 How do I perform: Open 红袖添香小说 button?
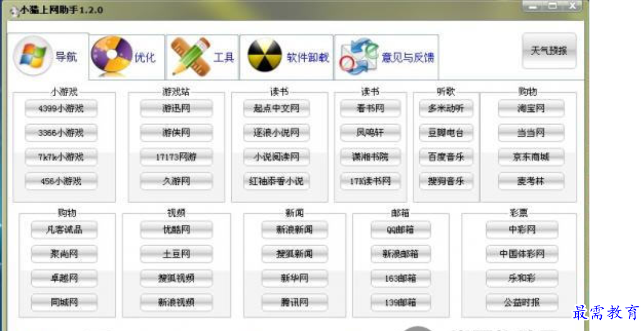277,181
